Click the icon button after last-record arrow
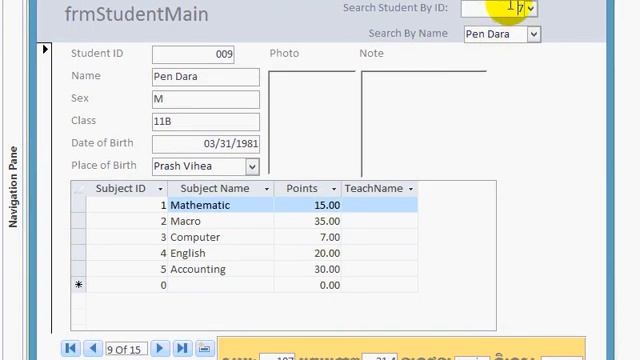Image resolution: width=640 pixels, height=360 pixels. 204,348
